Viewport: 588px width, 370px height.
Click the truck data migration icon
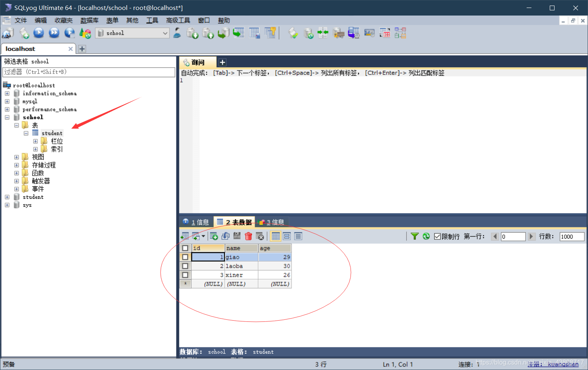tap(339, 33)
